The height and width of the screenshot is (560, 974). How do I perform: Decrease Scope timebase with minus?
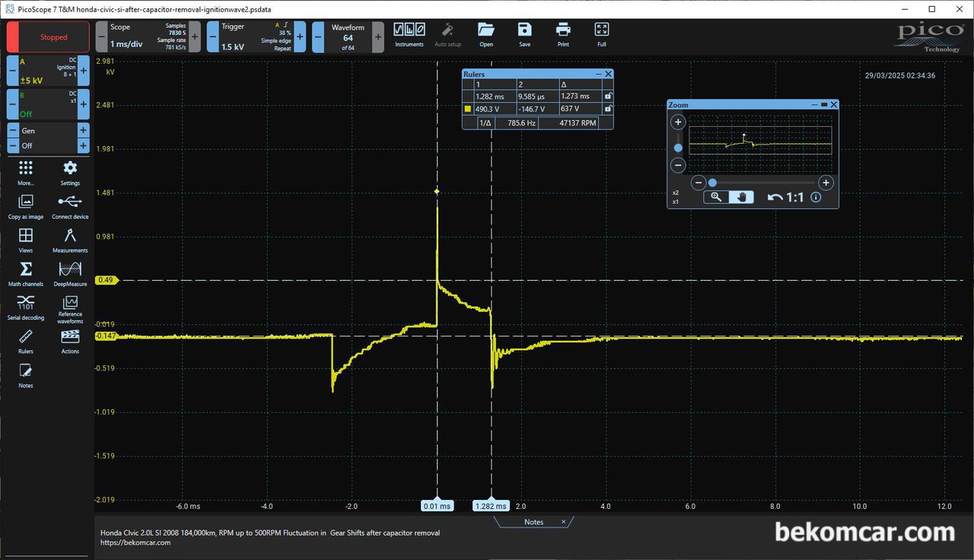(102, 37)
